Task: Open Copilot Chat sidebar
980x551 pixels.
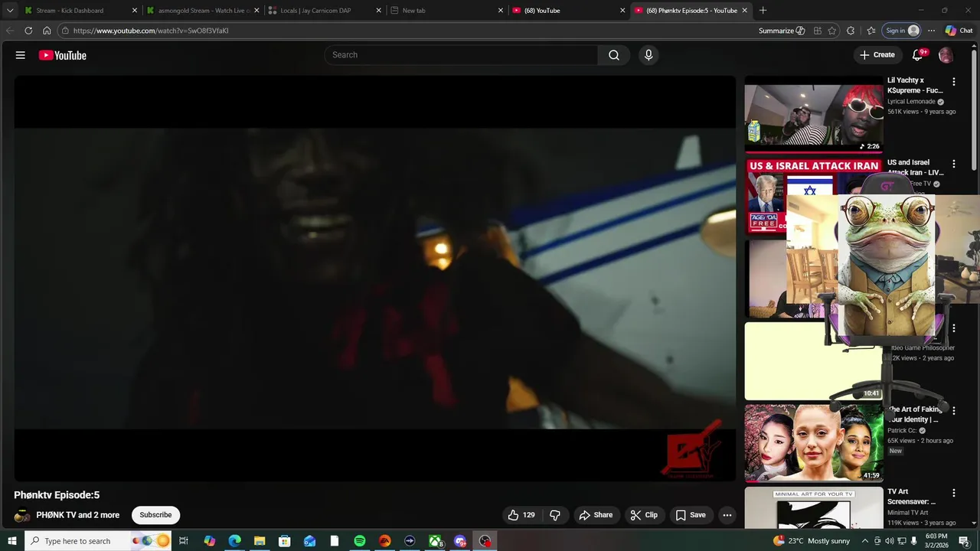Action: (x=959, y=31)
